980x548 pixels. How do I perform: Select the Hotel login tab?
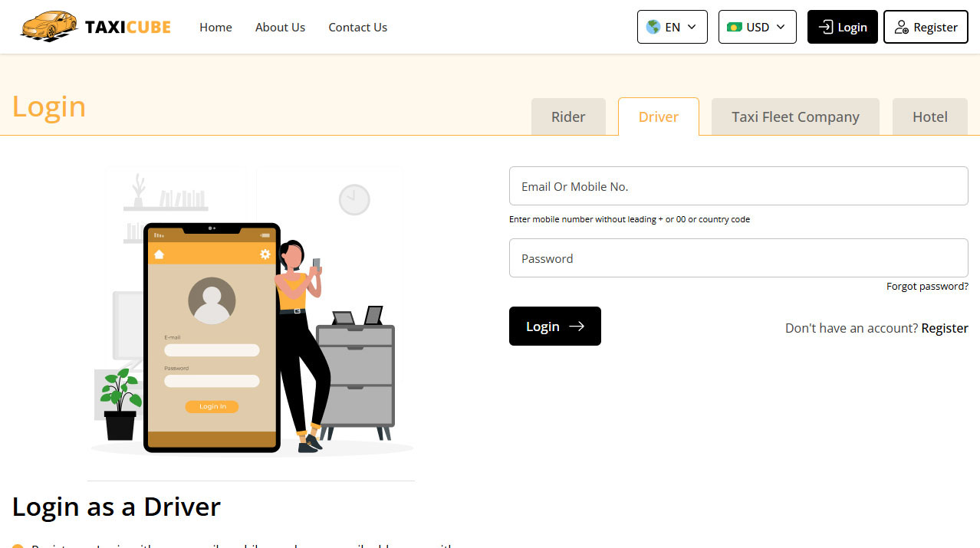coord(929,116)
